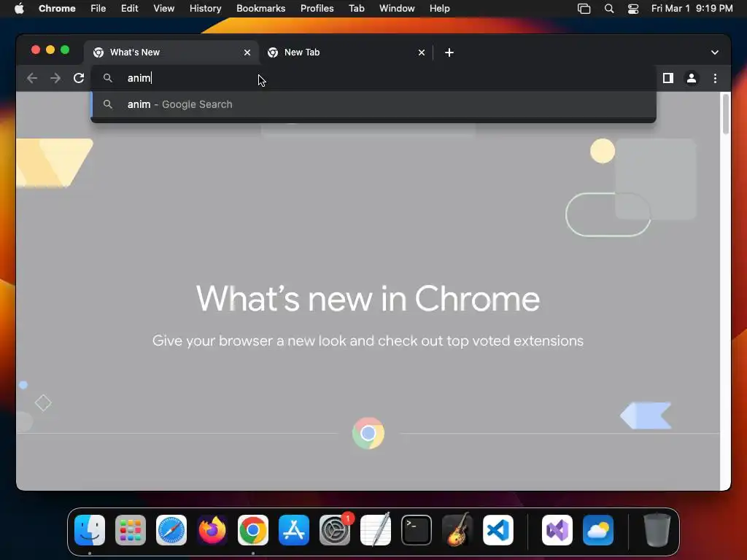Viewport: 747px width, 560px height.
Task: Open the Edit menu
Action: 129,9
